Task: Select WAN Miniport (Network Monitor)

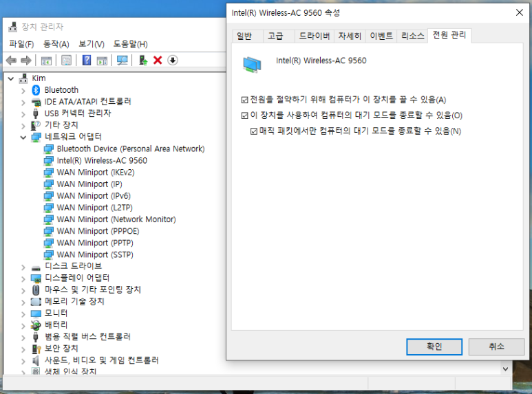Action: (116, 219)
